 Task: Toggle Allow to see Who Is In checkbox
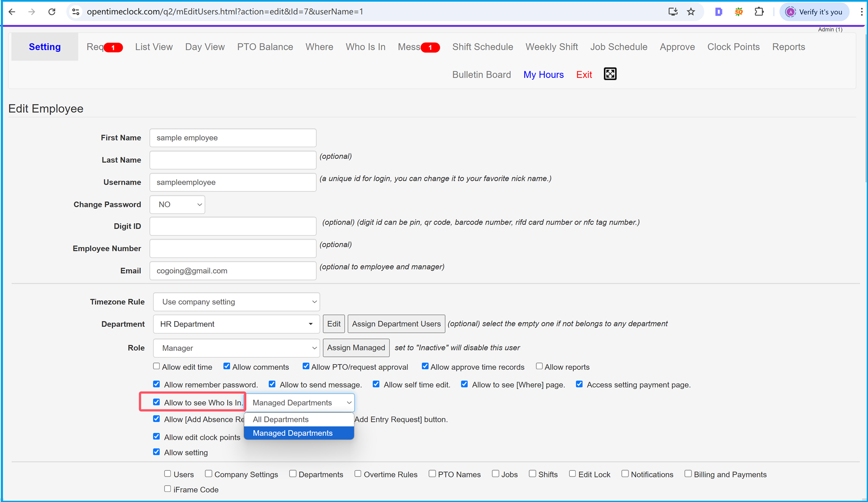pyautogui.click(x=156, y=402)
